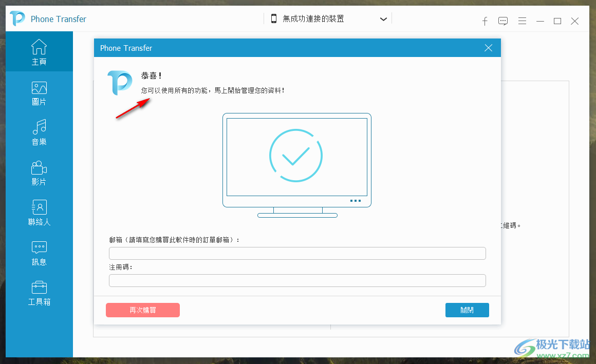Select the 音樂 (Music) sidebar icon
This screenshot has height=364, width=596.
[39, 132]
